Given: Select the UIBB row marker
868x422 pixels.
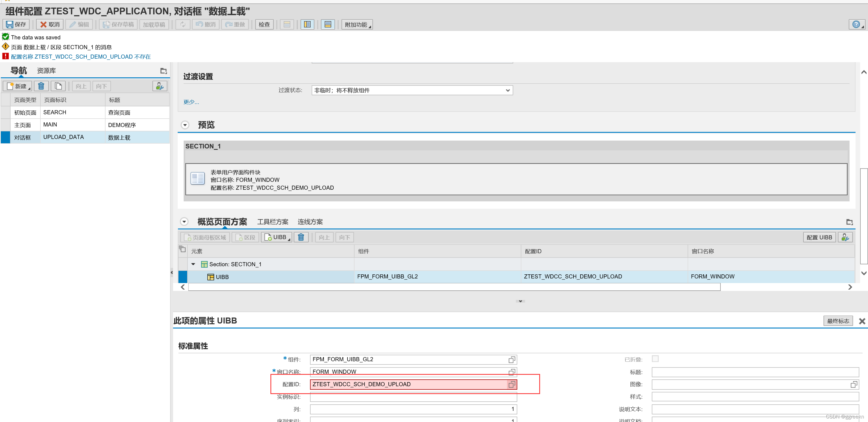Looking at the screenshot, I should coord(183,277).
